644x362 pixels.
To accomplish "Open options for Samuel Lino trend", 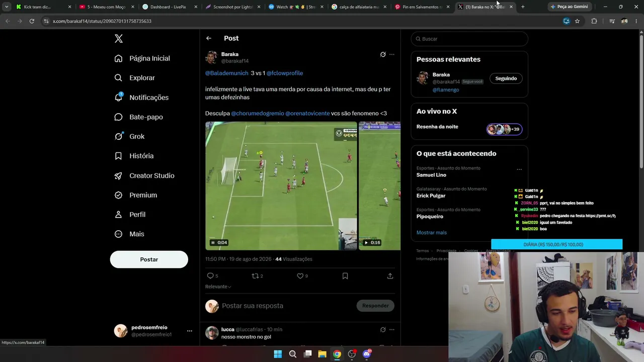I will point(519,169).
